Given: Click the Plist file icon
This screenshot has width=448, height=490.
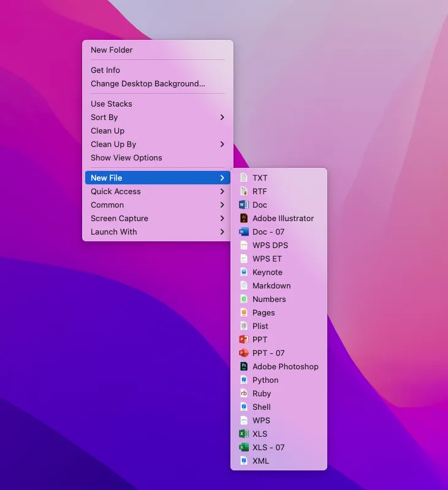Looking at the screenshot, I should pyautogui.click(x=244, y=326).
